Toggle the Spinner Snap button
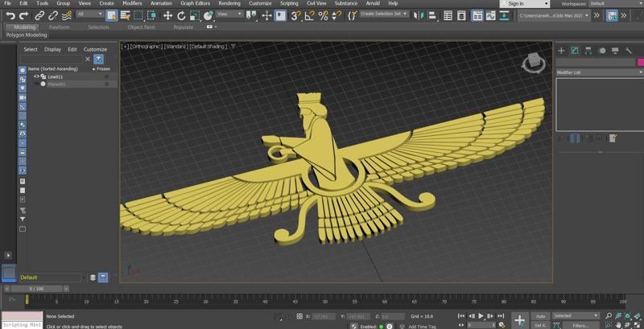The width and height of the screenshot is (644, 329). (x=336, y=16)
